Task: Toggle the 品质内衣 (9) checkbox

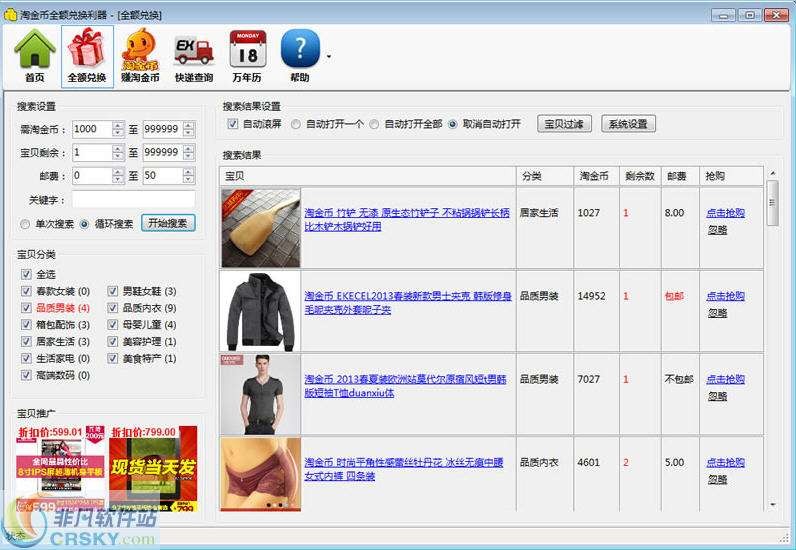Action: point(112,308)
